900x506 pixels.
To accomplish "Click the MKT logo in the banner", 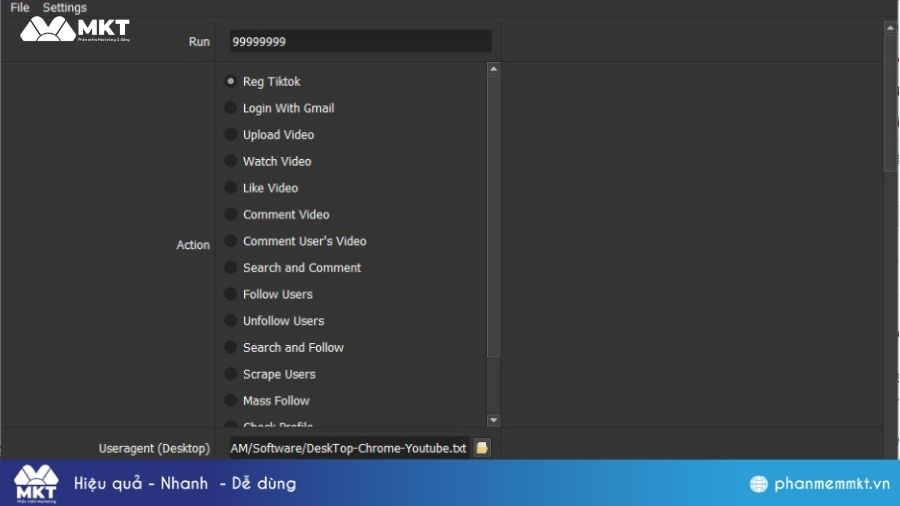I will (36, 484).
